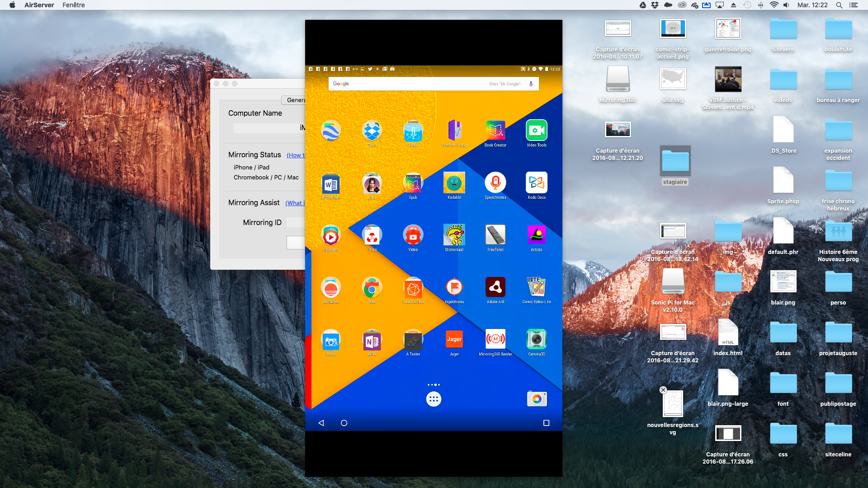Viewport: 868px width, 488px height.
Task: Launch Kodable app
Action: click(454, 183)
